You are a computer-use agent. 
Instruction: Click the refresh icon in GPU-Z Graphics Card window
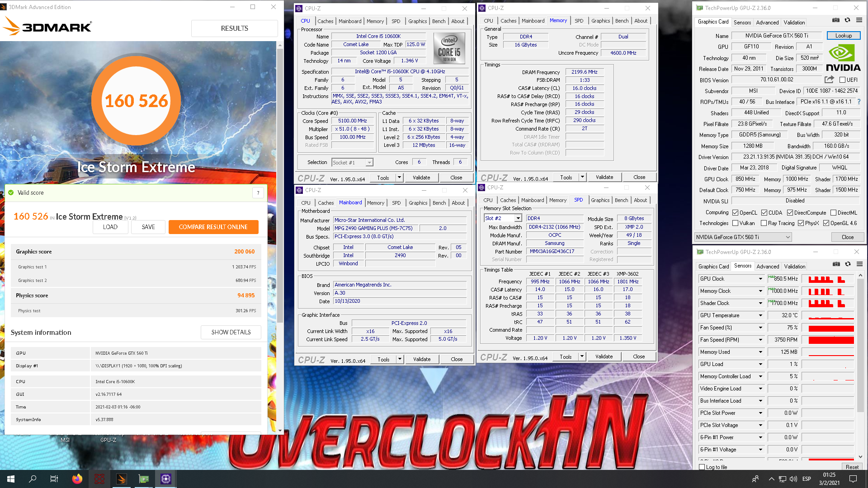pos(847,20)
